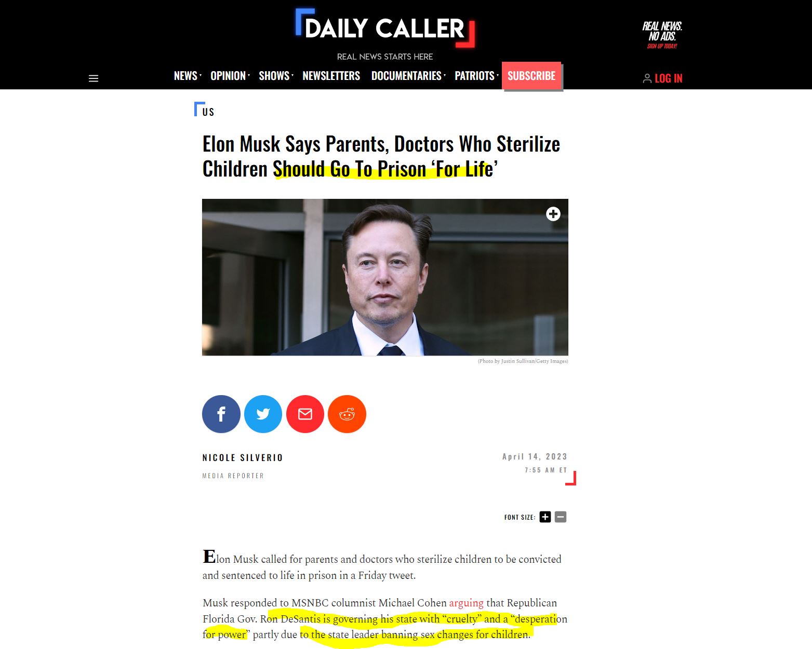Click the Daily Caller logo
The height and width of the screenshot is (649, 812).
coord(385,29)
